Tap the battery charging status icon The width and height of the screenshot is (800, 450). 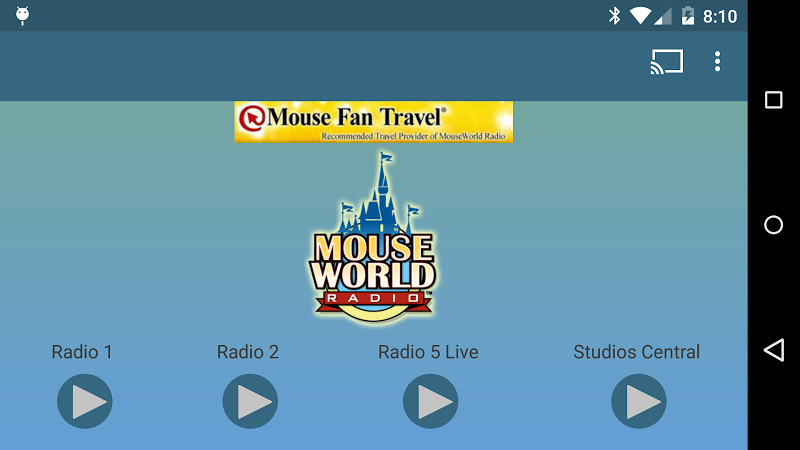click(x=688, y=16)
